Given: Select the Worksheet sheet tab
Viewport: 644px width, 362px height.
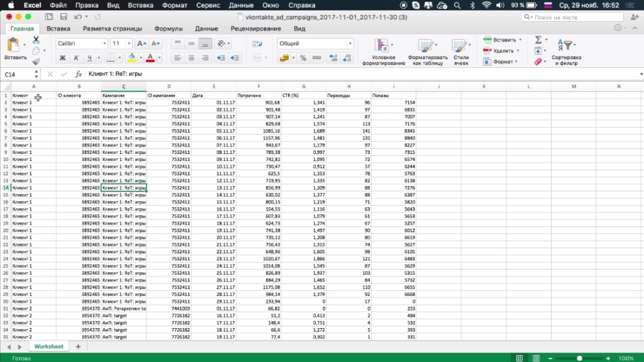Looking at the screenshot, I should 49,346.
